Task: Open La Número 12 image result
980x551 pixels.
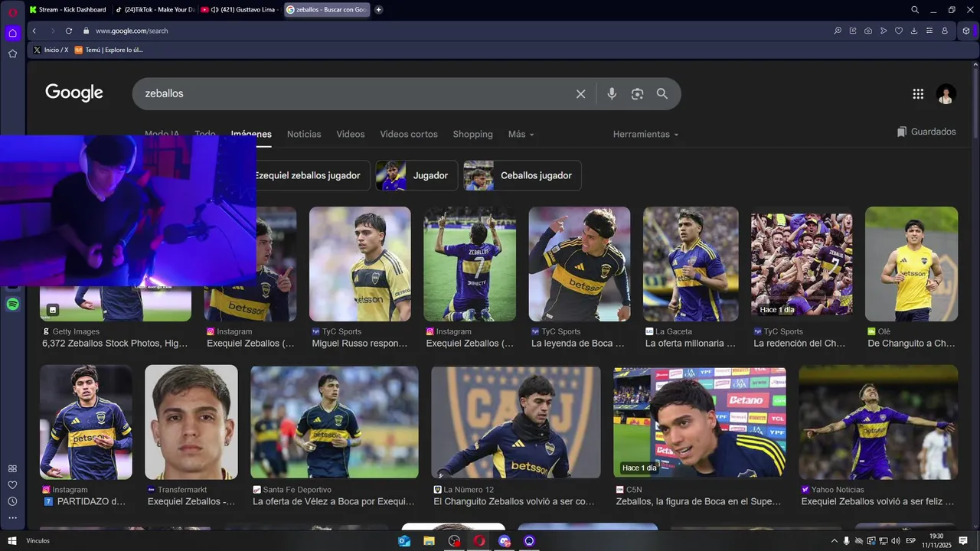Action: 516,422
